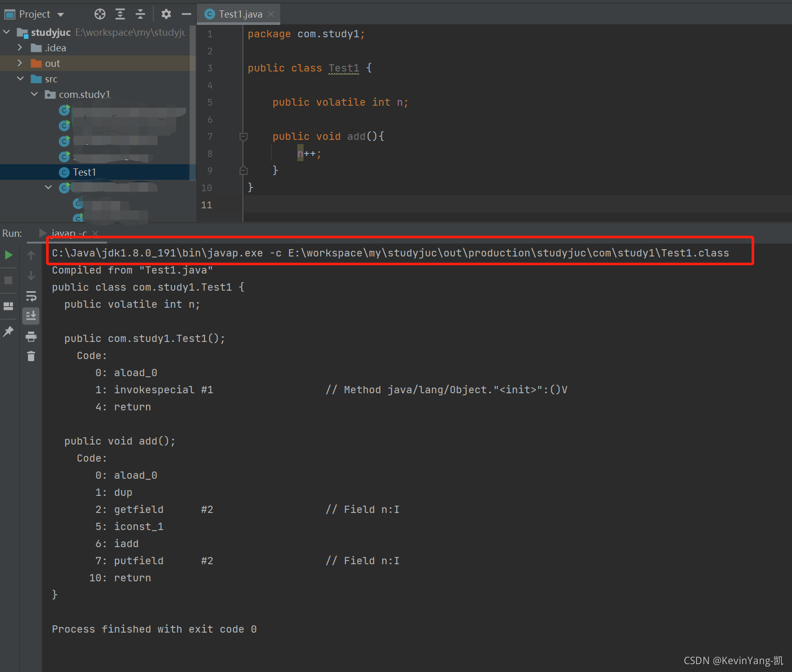Click '6: iadd' bytecode line
Screen dimensions: 792x672
point(117,544)
